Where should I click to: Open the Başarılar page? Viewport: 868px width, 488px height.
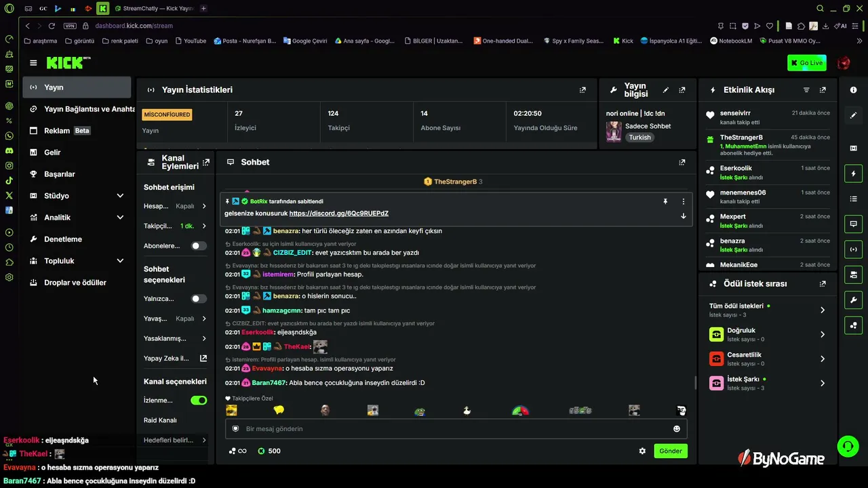point(77,174)
